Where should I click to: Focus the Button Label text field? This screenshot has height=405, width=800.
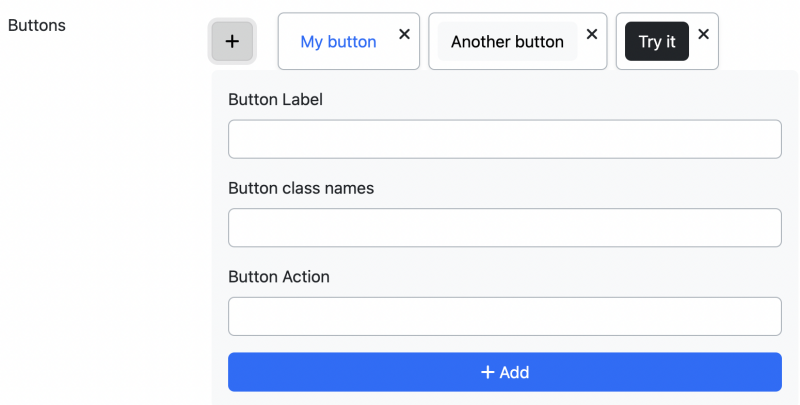[505, 139]
